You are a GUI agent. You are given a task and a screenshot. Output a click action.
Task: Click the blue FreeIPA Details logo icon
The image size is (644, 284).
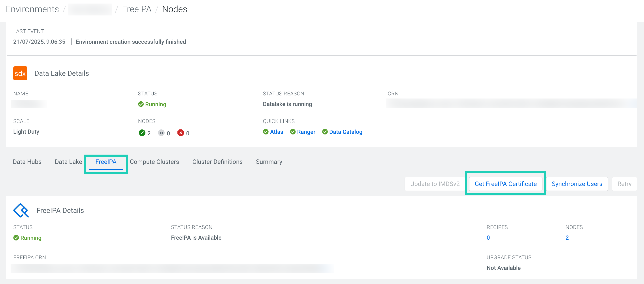(21, 210)
